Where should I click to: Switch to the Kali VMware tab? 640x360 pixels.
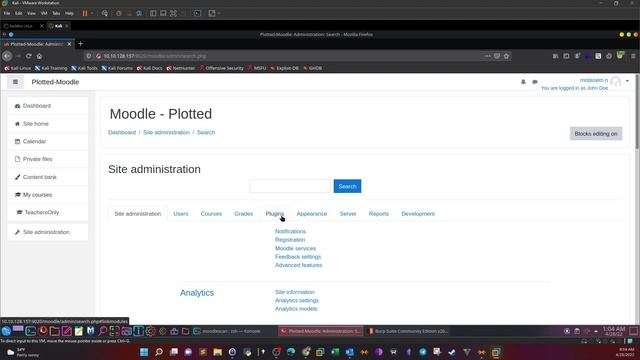(x=58, y=26)
